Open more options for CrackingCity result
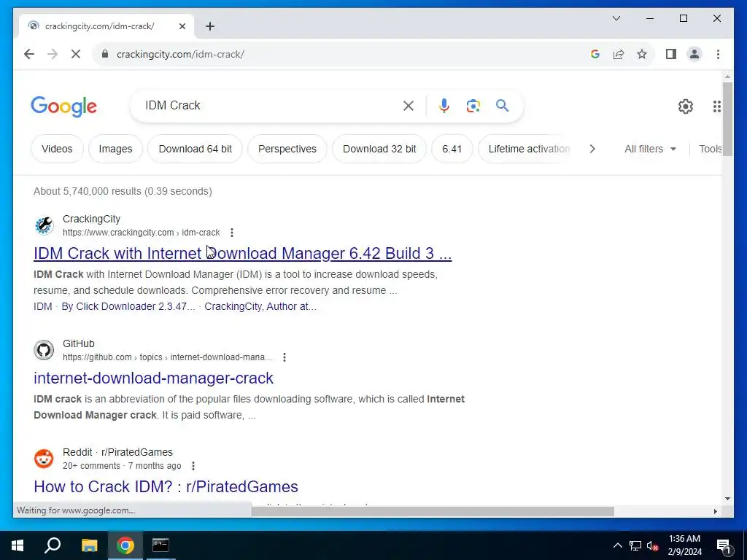The width and height of the screenshot is (747, 560). pos(231,233)
